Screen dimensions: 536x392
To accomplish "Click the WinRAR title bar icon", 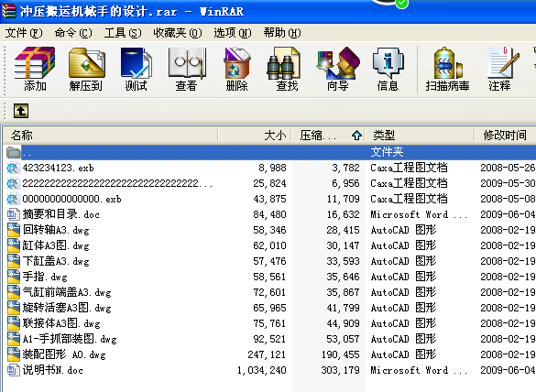I will click(9, 11).
